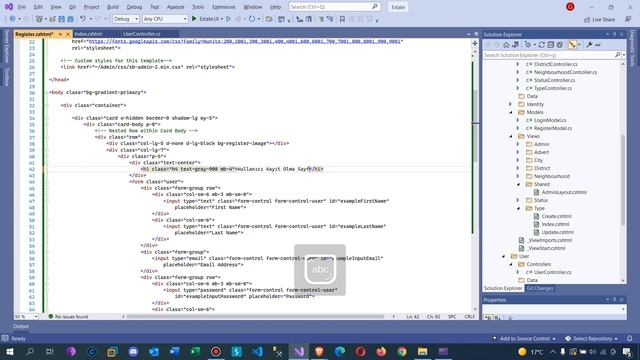The height and width of the screenshot is (360, 640).
Task: Click Sync with Active Document icon
Action: point(542,45)
